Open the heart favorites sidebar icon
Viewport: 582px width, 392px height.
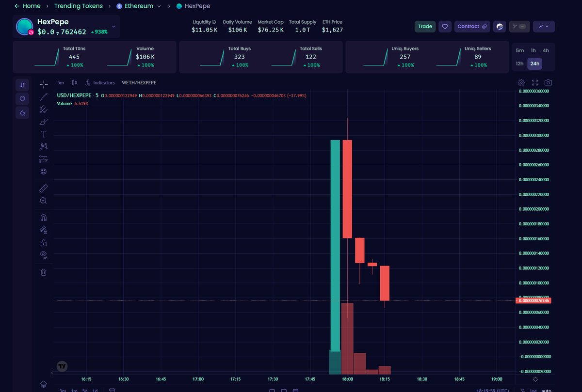(22, 99)
